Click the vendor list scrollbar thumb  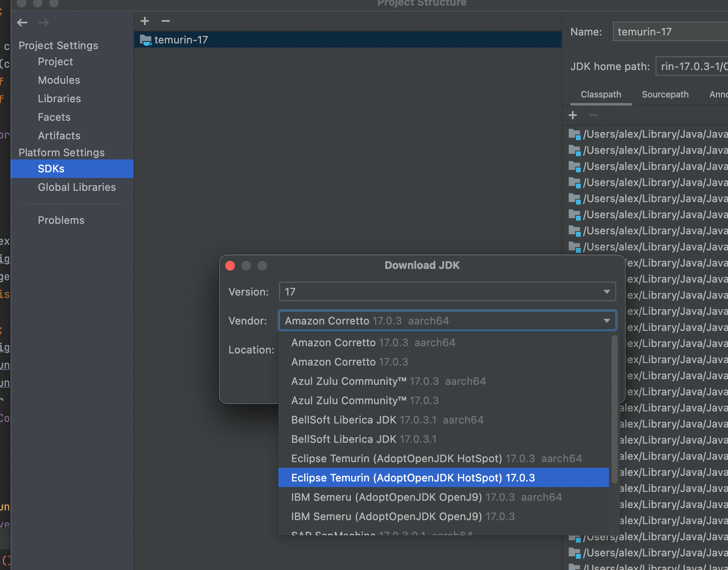coord(614,409)
